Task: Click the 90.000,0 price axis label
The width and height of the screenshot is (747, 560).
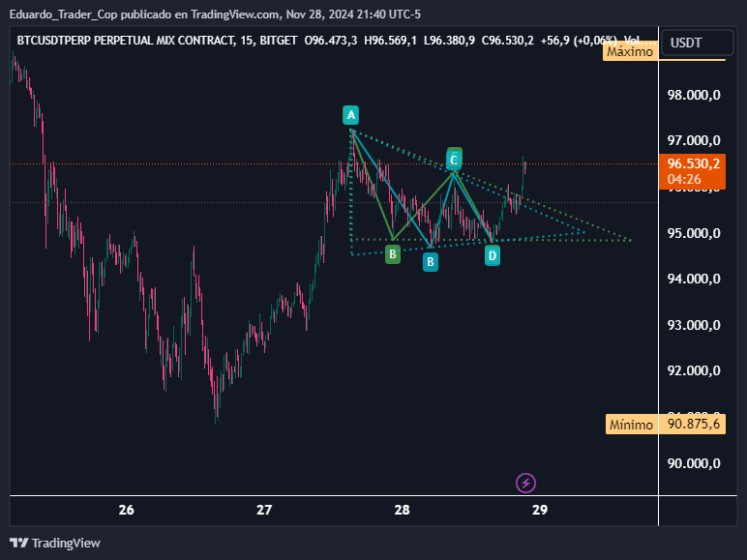Action: click(x=694, y=463)
